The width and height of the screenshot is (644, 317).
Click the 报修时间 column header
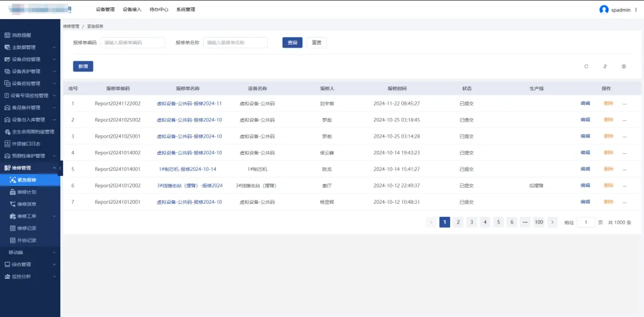click(397, 88)
